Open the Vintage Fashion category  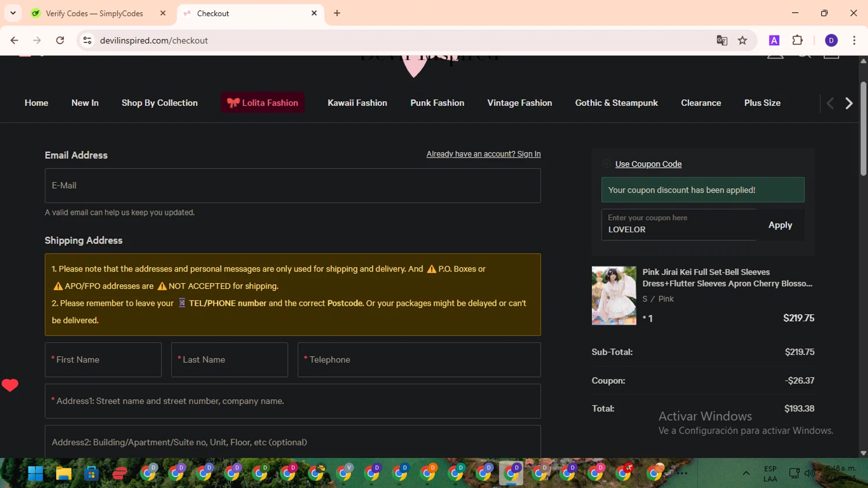click(x=520, y=103)
